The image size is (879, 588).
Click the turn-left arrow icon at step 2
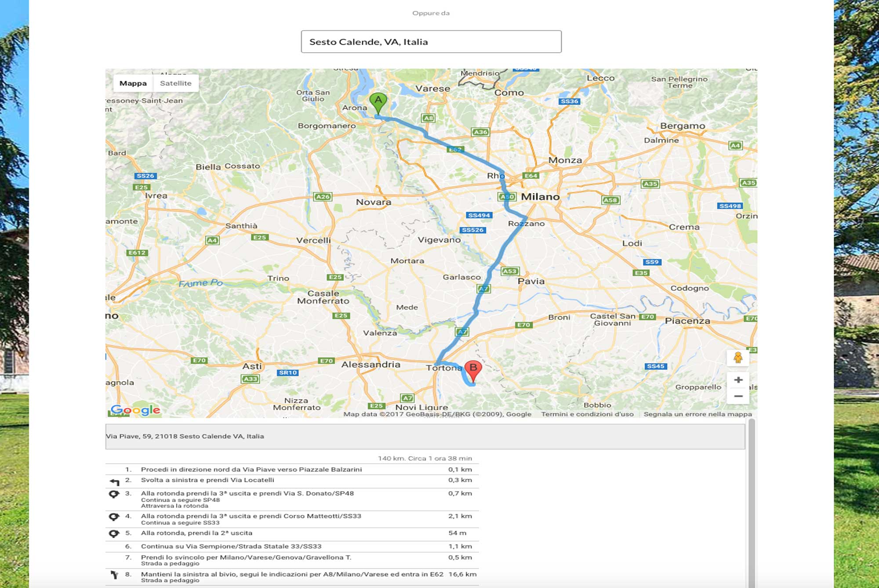(115, 482)
